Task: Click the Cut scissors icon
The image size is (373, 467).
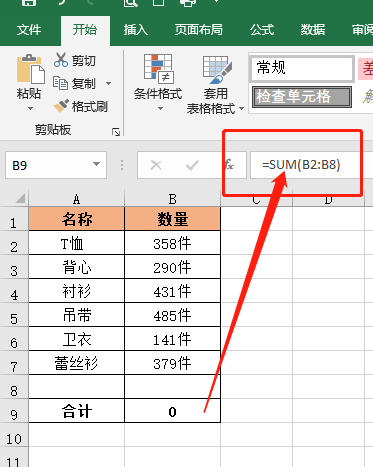Action: pos(61,60)
